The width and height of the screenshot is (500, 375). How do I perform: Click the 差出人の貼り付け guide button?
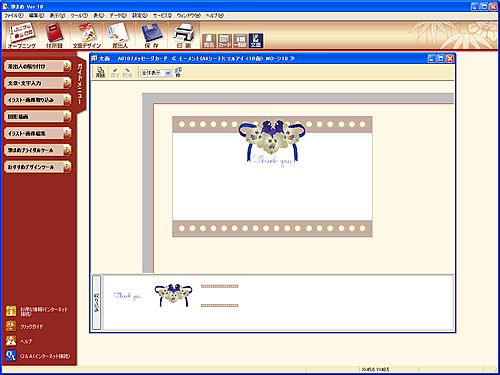(x=38, y=66)
